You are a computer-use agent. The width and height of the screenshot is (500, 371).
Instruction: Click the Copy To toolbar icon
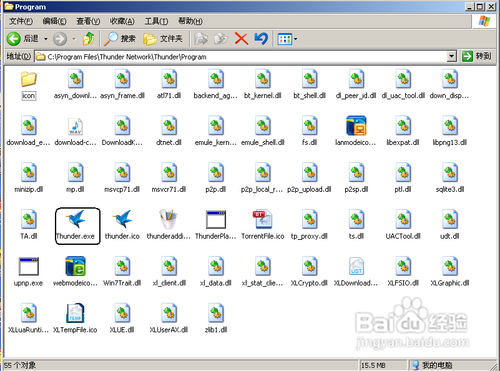coord(221,39)
